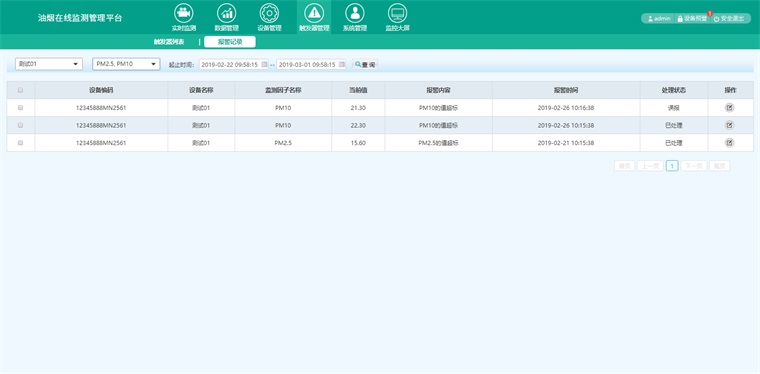Open start date calendar picker icon
The width and height of the screenshot is (760, 374).
coord(264,64)
